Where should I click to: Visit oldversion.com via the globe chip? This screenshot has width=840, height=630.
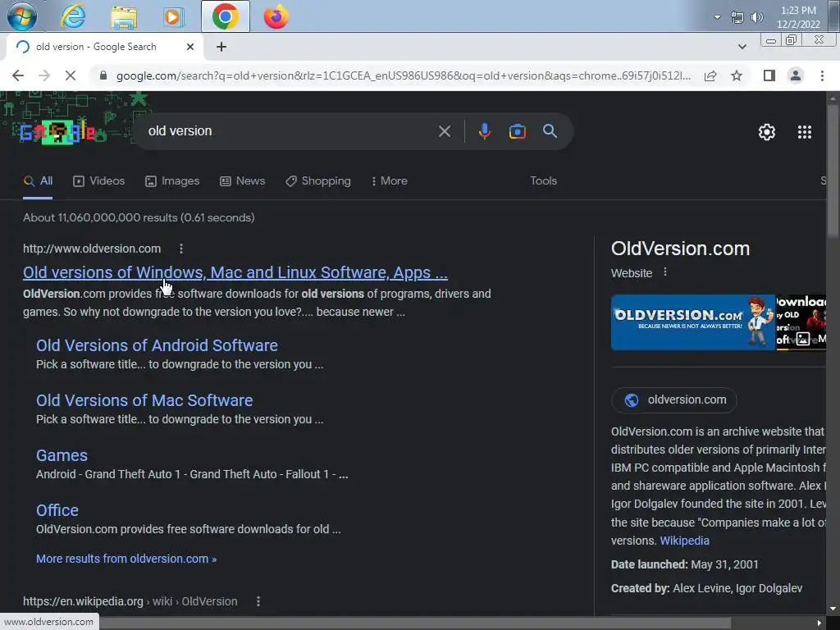674,400
